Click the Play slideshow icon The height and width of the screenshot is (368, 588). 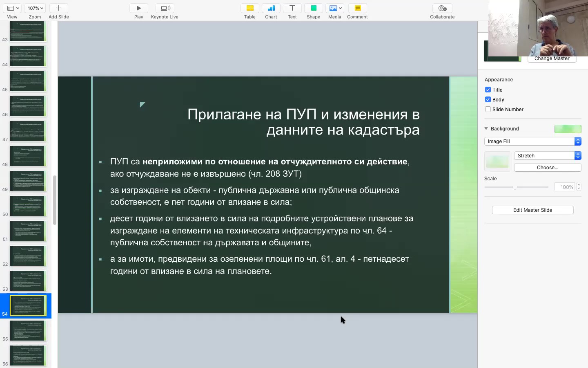pyautogui.click(x=139, y=8)
